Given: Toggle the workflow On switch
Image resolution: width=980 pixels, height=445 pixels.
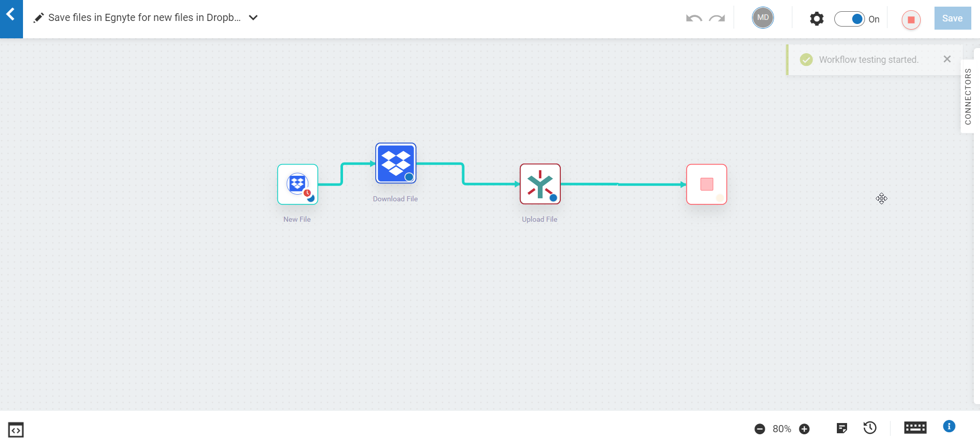Looking at the screenshot, I should (850, 19).
